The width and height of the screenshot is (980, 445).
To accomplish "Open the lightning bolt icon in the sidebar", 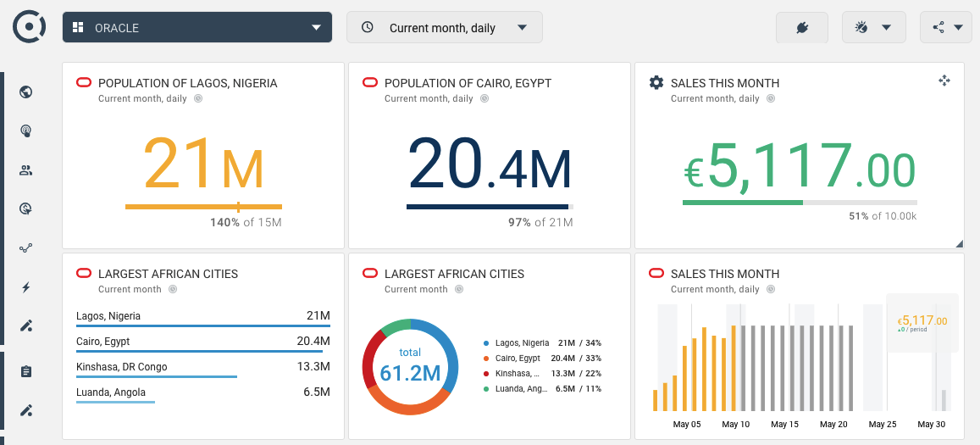I will click(x=25, y=287).
